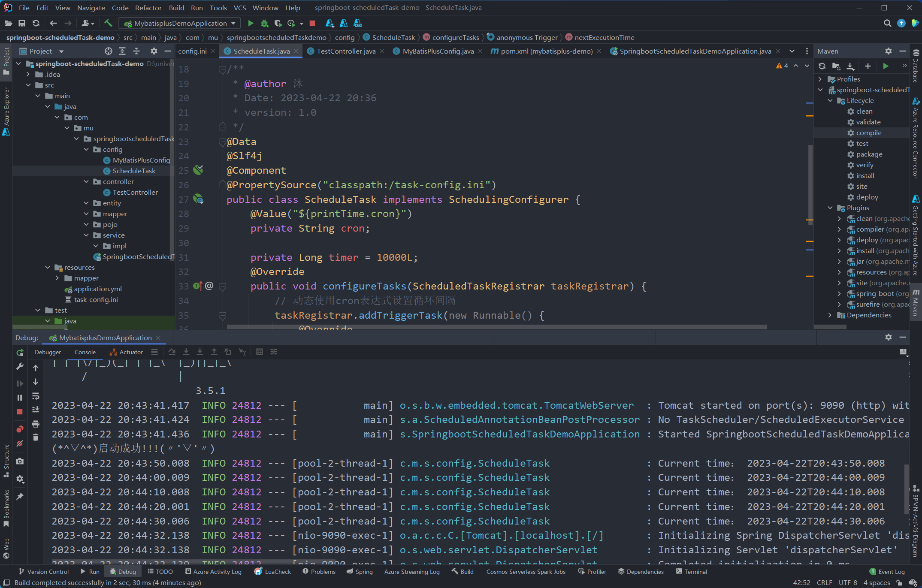Open the Terminal tool window button
Image resolution: width=922 pixels, height=588 pixels.
[x=691, y=572]
